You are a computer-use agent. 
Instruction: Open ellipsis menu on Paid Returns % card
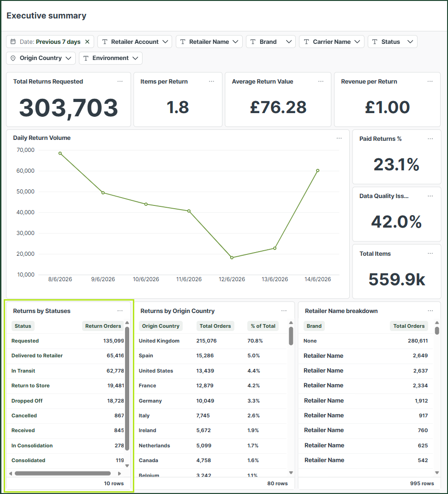[x=430, y=139]
